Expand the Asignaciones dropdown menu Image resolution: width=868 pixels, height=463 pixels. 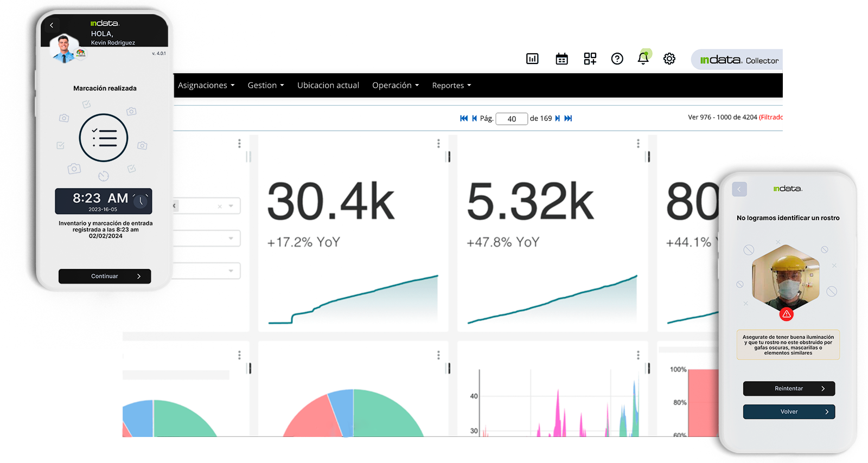coord(206,85)
